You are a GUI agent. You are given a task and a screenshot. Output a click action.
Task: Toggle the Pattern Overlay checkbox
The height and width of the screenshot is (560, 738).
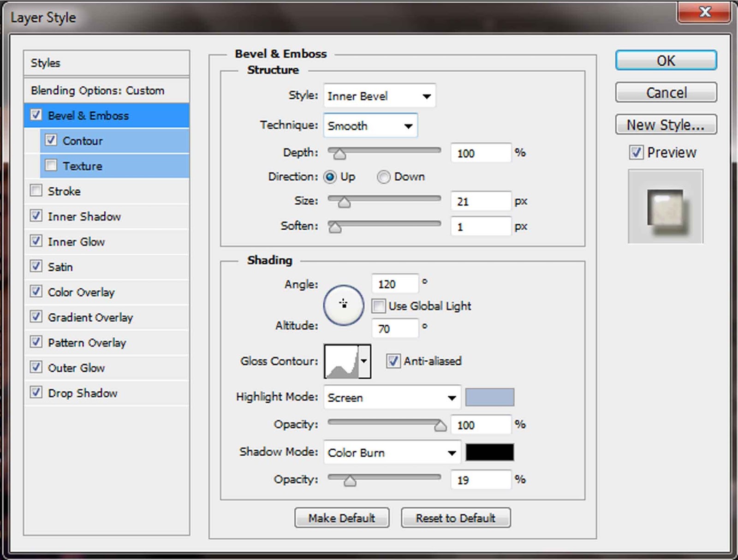(x=36, y=342)
